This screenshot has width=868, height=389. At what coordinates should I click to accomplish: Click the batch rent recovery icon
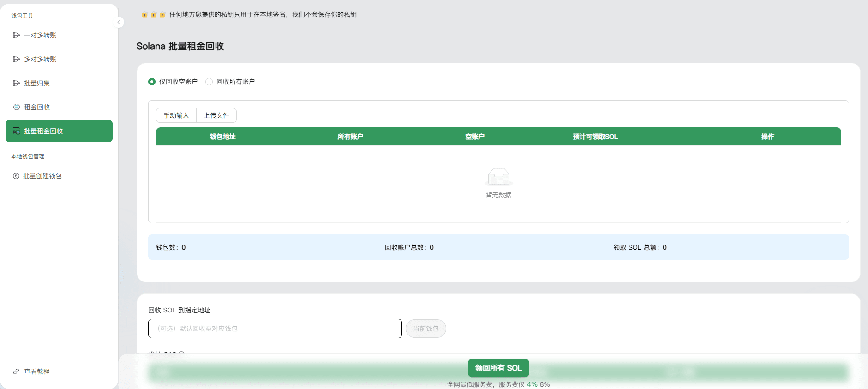(16, 131)
